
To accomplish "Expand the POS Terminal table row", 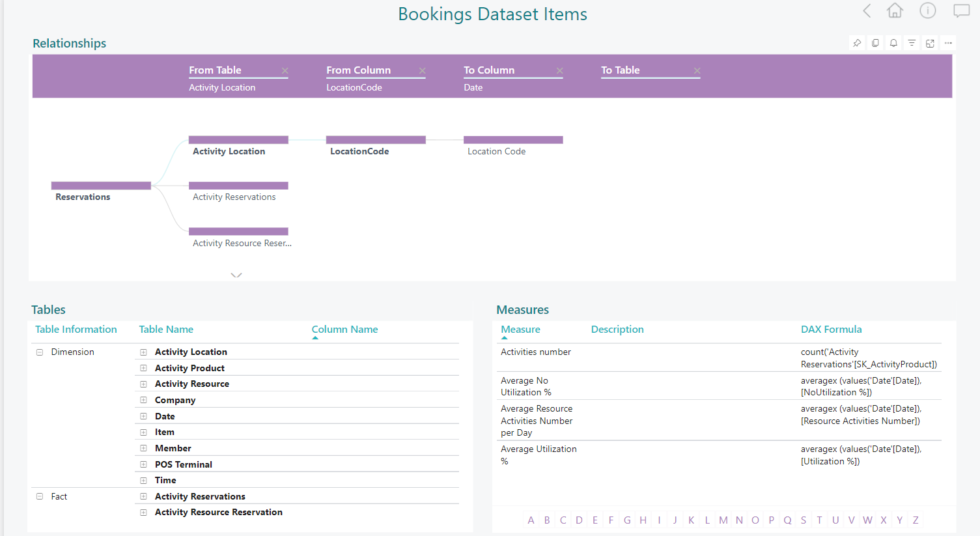I will click(x=143, y=464).
